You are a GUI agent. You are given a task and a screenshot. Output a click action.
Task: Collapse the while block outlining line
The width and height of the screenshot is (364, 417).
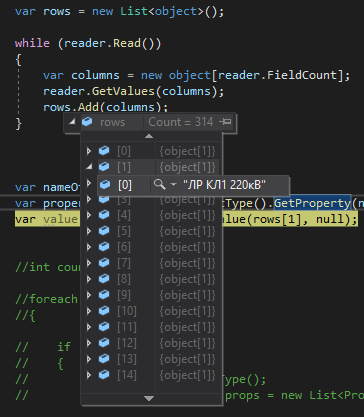18,92
